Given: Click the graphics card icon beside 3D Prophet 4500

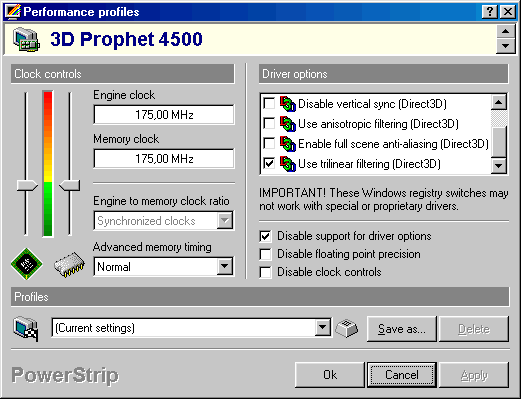Looking at the screenshot, I should (26, 39).
